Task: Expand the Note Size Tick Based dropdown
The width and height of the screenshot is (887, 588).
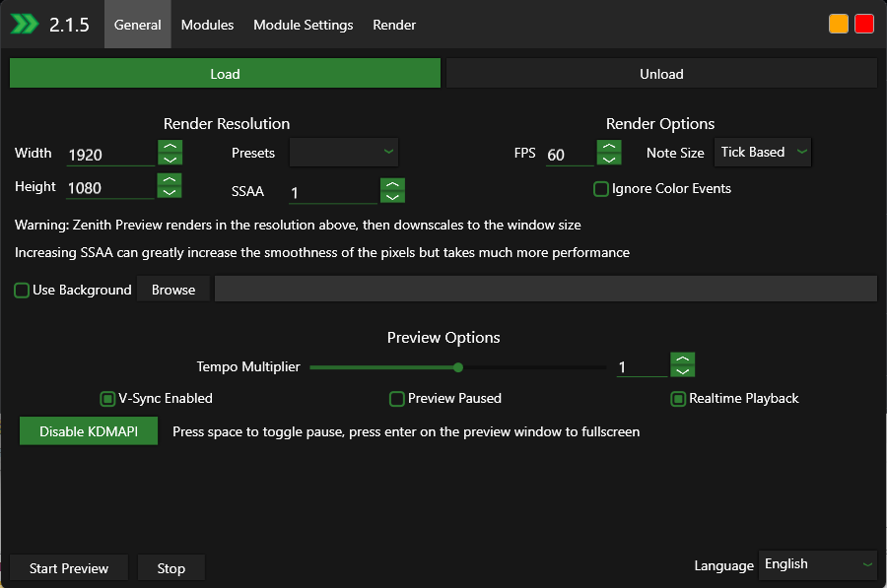Action: (763, 153)
